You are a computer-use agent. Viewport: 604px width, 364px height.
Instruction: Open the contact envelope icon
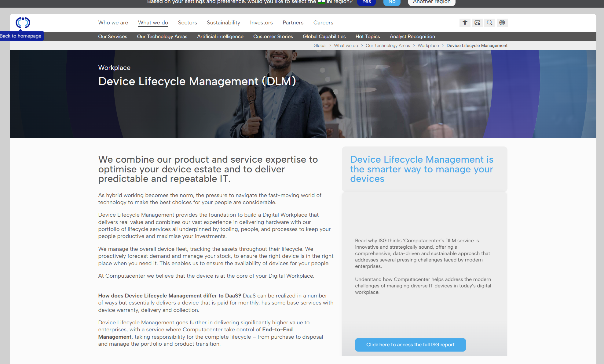pyautogui.click(x=477, y=23)
